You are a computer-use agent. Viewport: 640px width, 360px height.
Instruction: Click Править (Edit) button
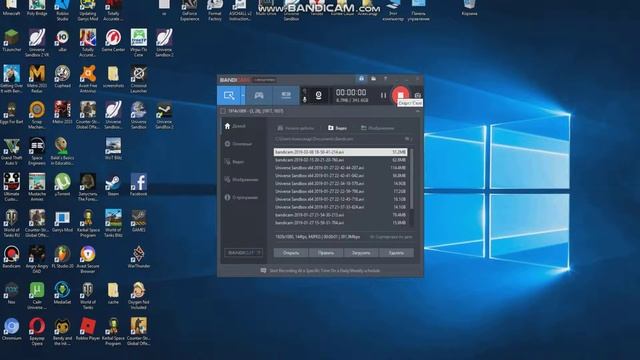coord(326,253)
